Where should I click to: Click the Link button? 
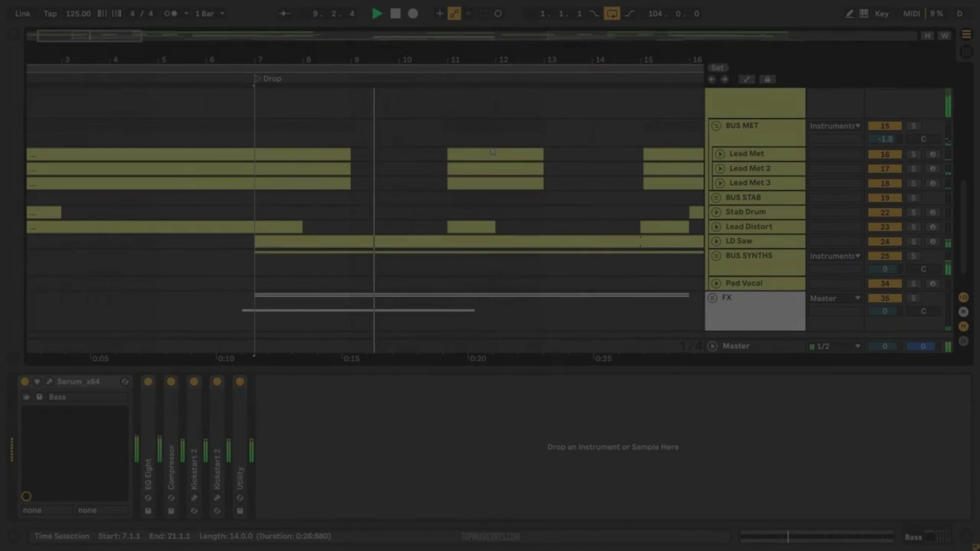point(22,14)
